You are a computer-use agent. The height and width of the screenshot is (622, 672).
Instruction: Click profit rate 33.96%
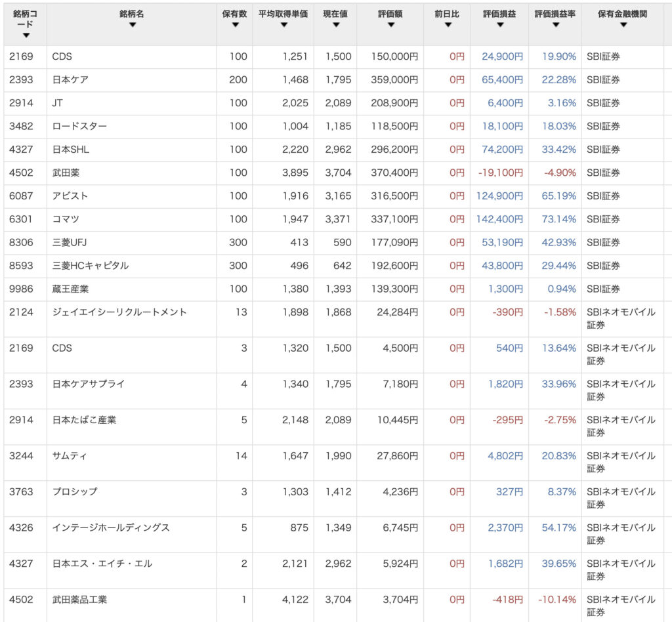pyautogui.click(x=559, y=384)
